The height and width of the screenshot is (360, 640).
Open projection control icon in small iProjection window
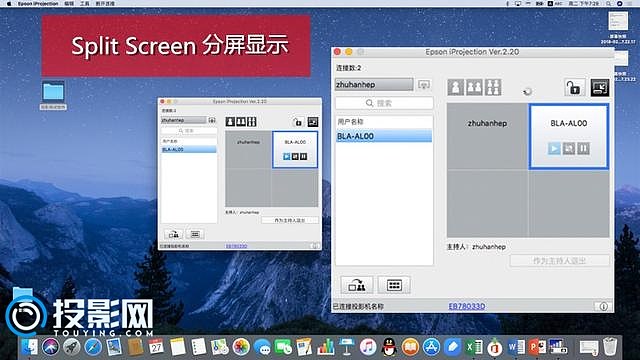pos(313,122)
